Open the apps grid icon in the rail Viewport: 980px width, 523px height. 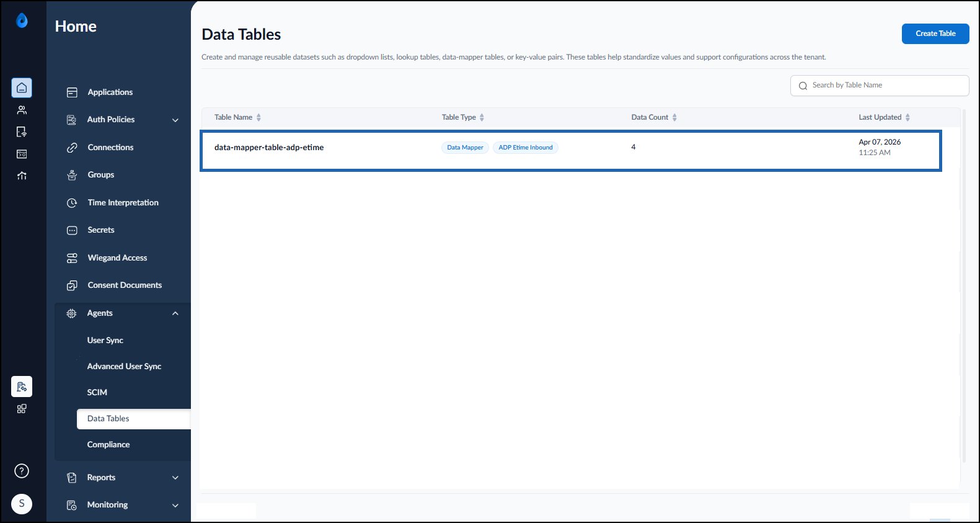point(22,409)
